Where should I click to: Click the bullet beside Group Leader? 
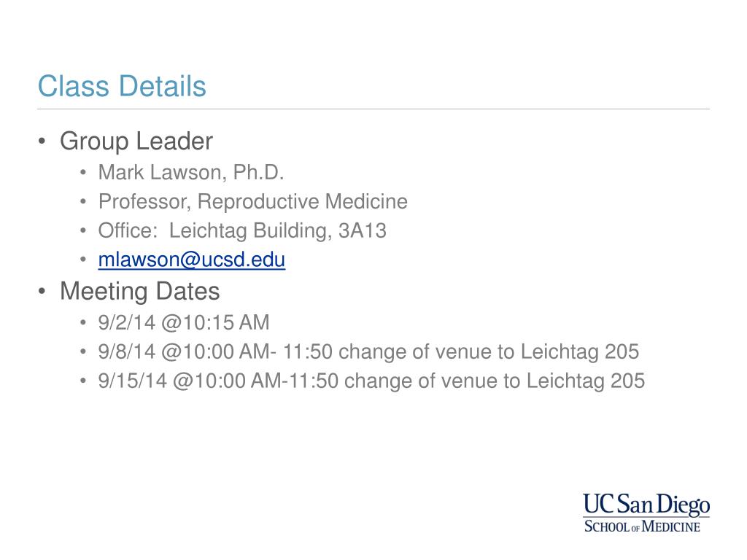(x=42, y=141)
